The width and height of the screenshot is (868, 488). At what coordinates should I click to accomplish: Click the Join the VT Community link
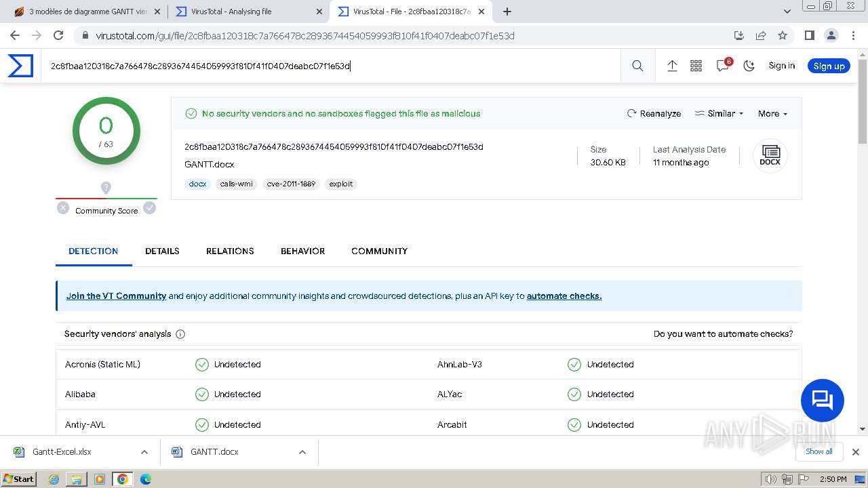(x=116, y=296)
